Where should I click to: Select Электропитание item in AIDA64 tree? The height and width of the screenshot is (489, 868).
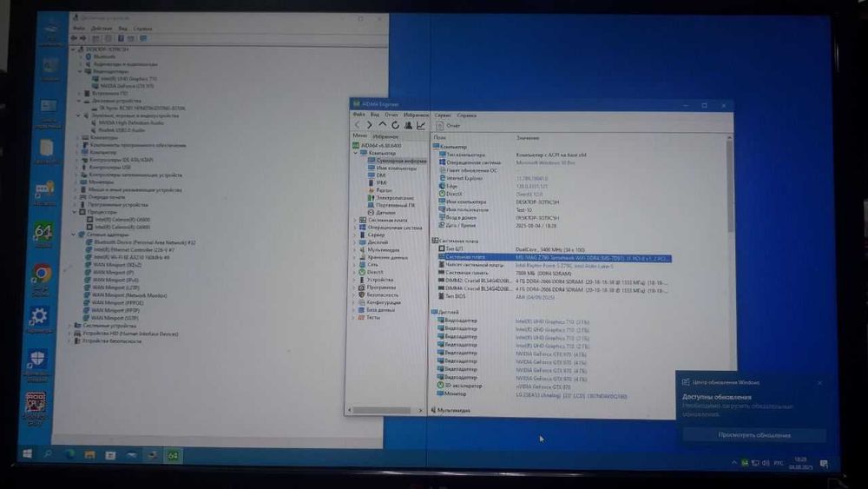391,198
